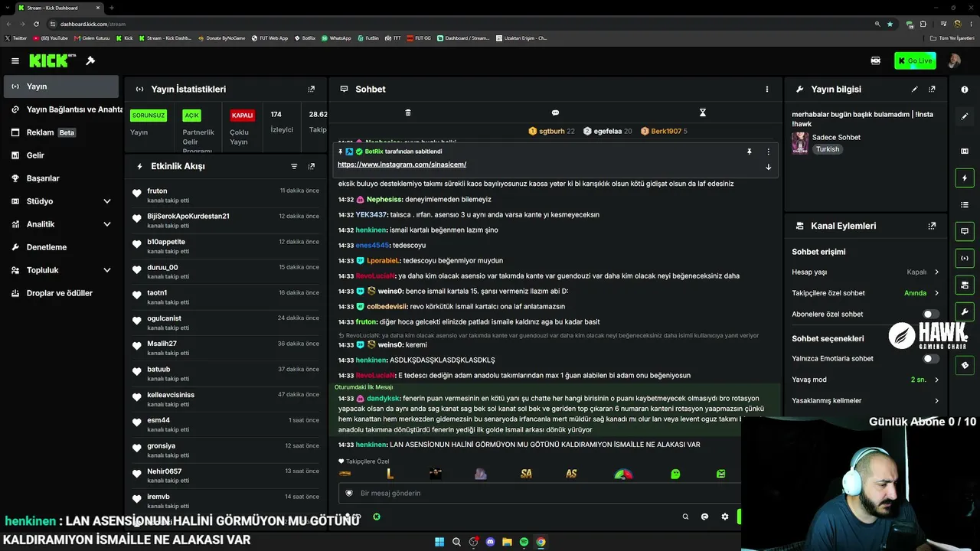Open the pinned message three-dot menu
This screenshot has height=551, width=980.
coord(768,152)
